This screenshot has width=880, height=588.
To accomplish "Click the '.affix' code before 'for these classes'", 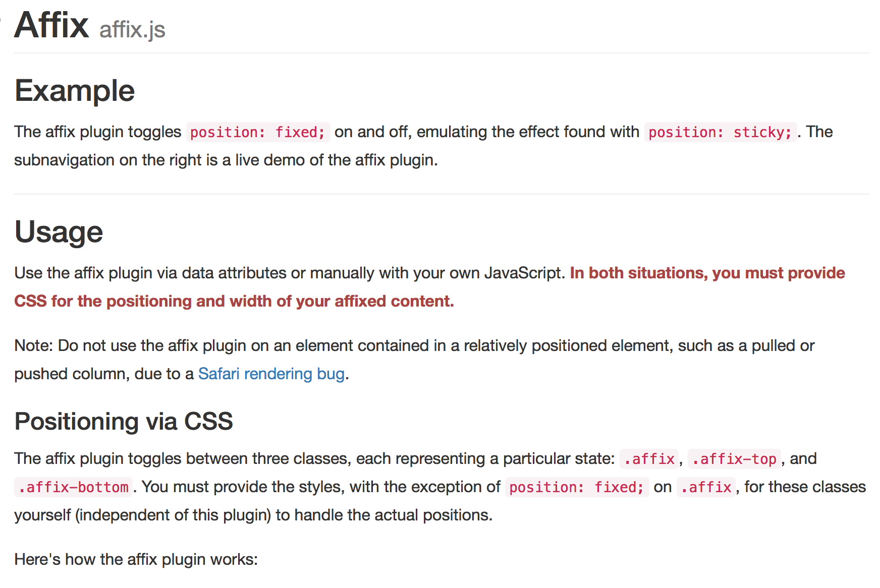I will click(706, 487).
